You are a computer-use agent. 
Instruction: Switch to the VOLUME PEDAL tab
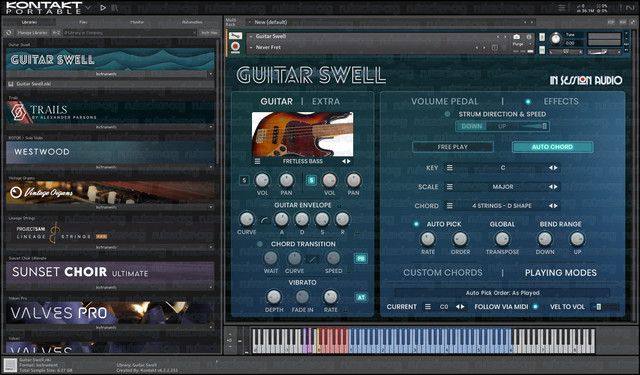click(x=444, y=102)
